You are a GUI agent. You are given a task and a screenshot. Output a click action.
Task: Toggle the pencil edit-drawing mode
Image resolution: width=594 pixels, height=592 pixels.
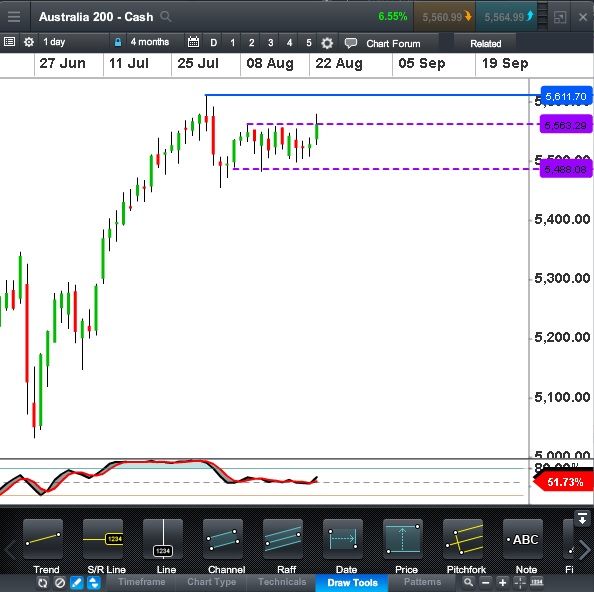(x=77, y=583)
